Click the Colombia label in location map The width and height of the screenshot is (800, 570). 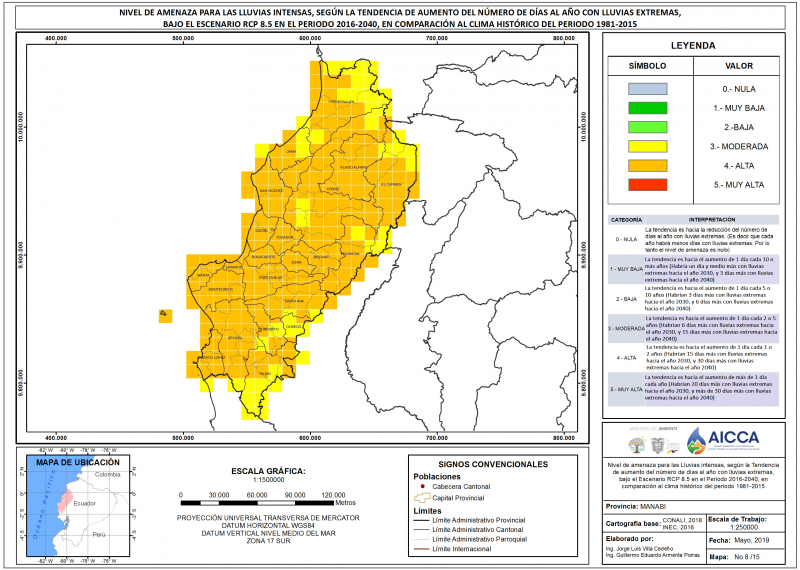click(108, 475)
